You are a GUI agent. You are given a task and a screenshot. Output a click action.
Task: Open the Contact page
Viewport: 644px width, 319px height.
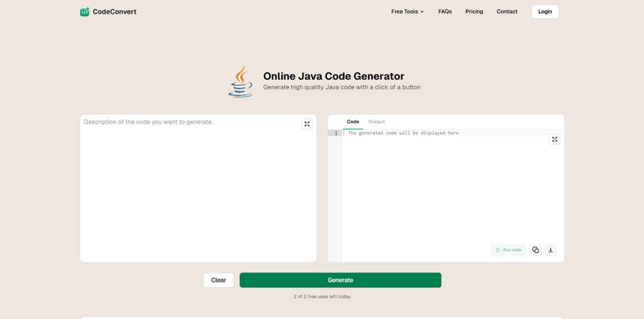coord(507,11)
